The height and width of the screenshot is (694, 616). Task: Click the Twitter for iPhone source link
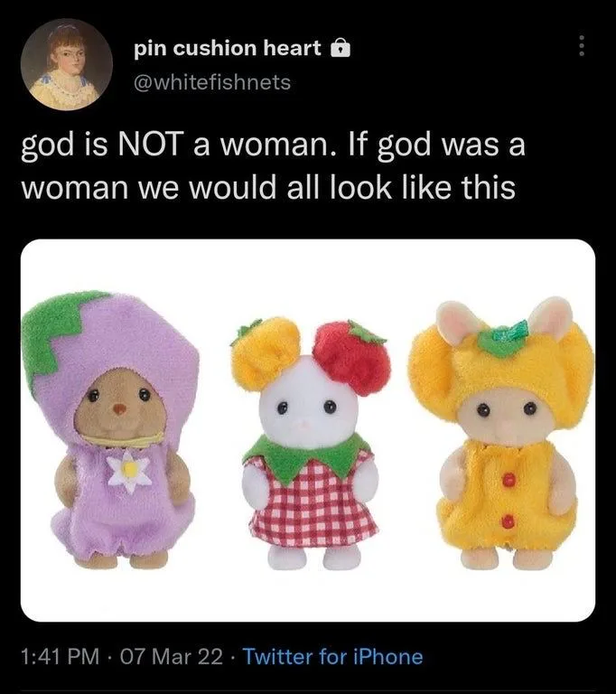click(x=333, y=656)
